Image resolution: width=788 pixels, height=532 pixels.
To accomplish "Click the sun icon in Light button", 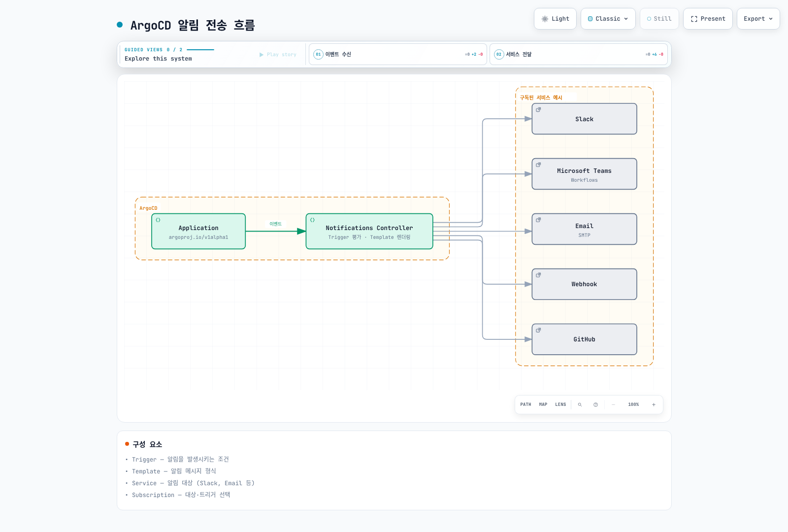I will pos(545,19).
